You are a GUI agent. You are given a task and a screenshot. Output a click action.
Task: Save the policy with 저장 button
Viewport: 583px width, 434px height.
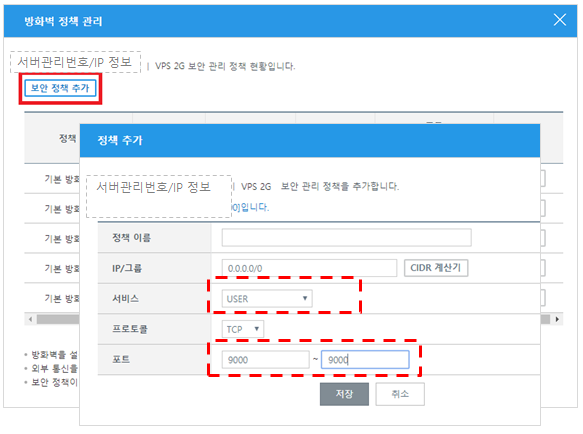pos(344,394)
